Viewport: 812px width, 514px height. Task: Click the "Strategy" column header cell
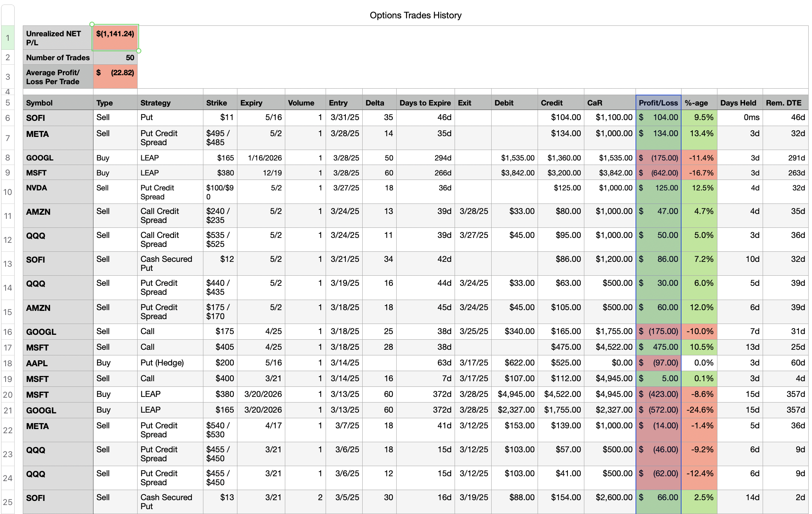pyautogui.click(x=170, y=103)
